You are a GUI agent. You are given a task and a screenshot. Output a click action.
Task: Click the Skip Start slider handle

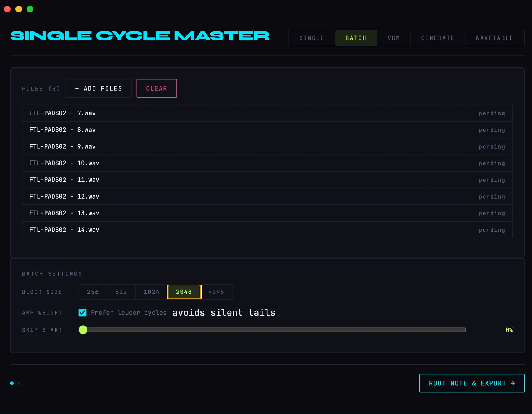click(83, 330)
